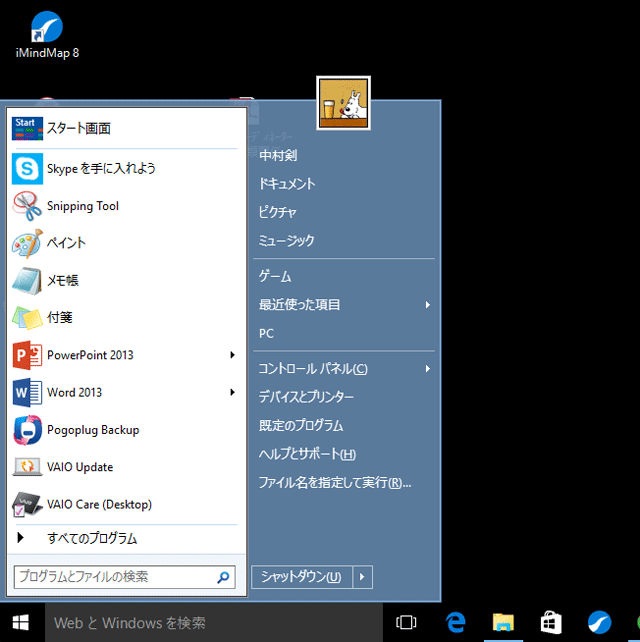This screenshot has width=640, height=642.
Task: Click Pogoplug Backup label text
Action: tap(93, 430)
